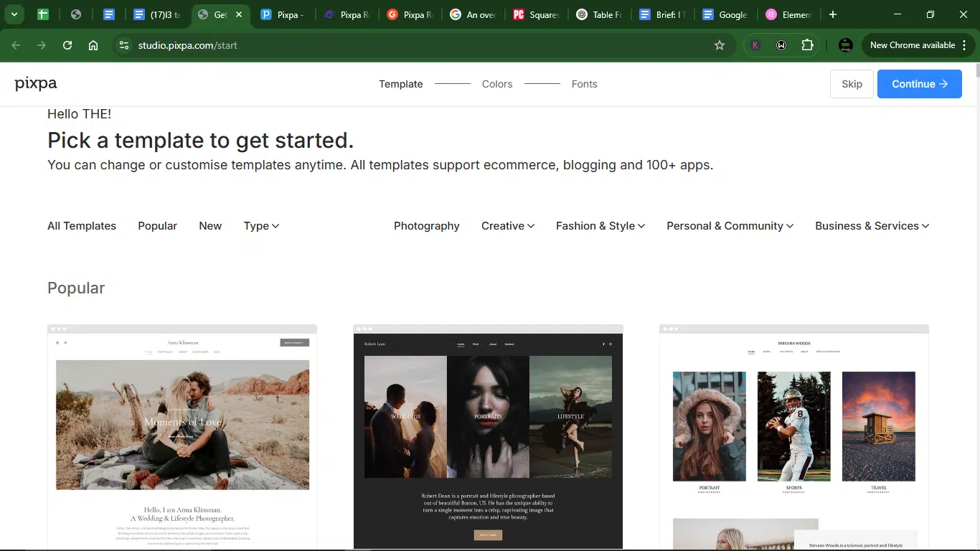
Task: Open the browser extensions puzzle icon
Action: coord(807,45)
